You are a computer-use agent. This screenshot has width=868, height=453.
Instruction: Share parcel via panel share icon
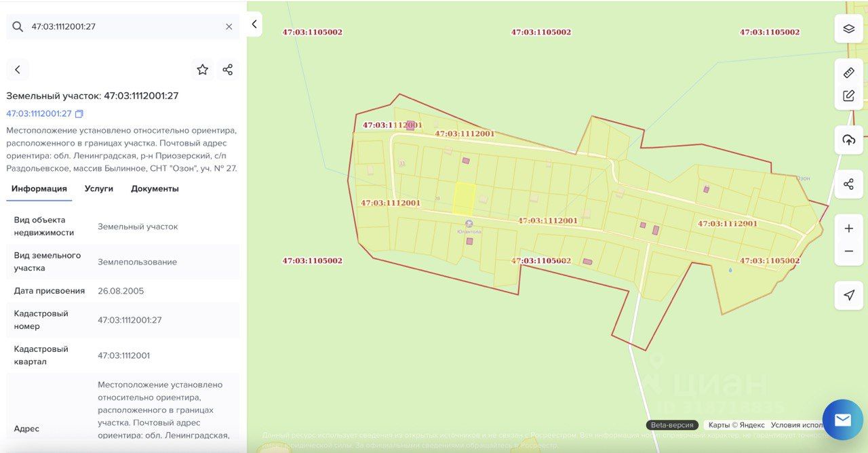point(228,69)
